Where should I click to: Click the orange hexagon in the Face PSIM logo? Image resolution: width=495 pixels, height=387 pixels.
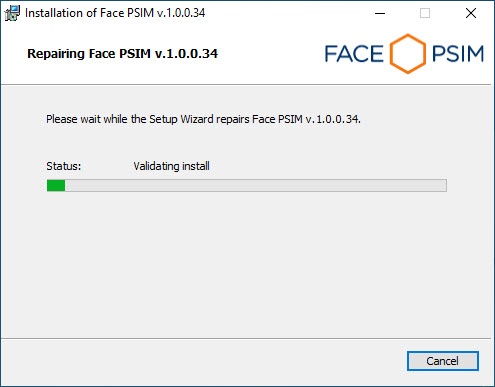[408, 54]
